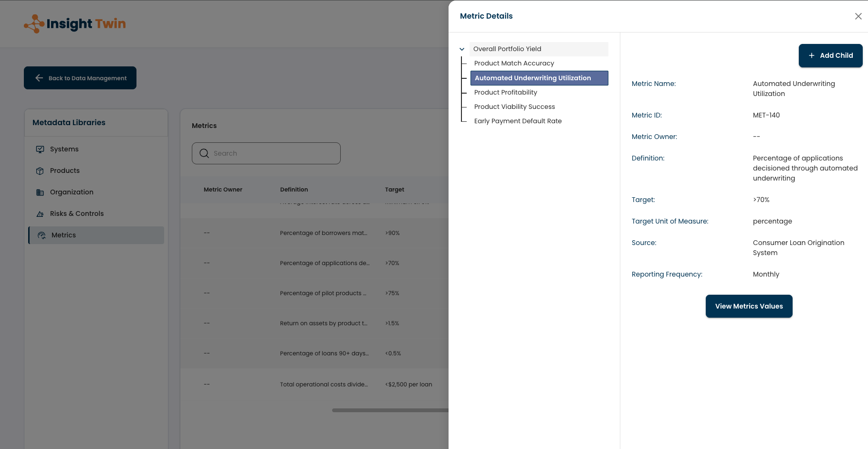The width and height of the screenshot is (868, 449).
Task: Select Overall Portfolio Yield in tree
Action: tap(539, 49)
